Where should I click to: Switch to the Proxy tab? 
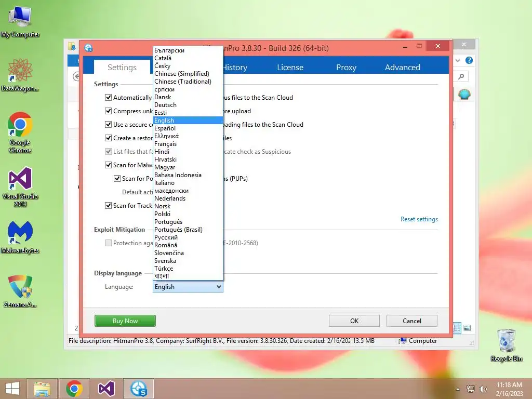click(x=346, y=67)
